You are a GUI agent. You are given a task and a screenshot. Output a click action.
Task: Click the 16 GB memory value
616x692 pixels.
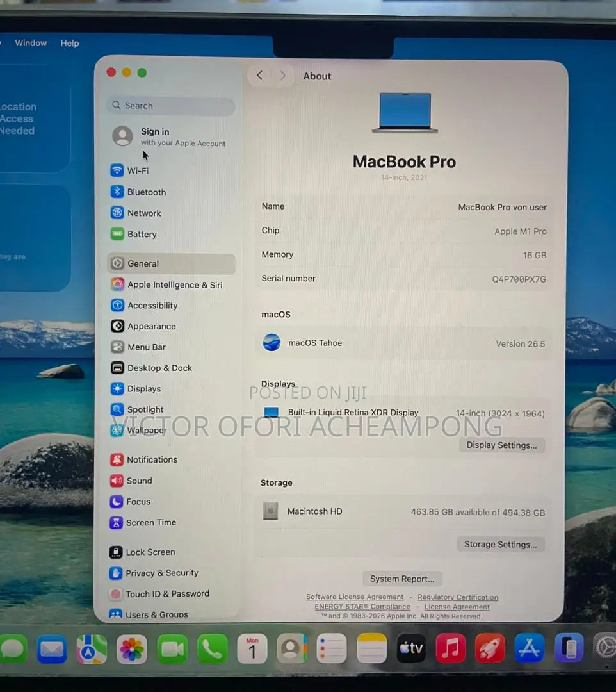pos(535,255)
